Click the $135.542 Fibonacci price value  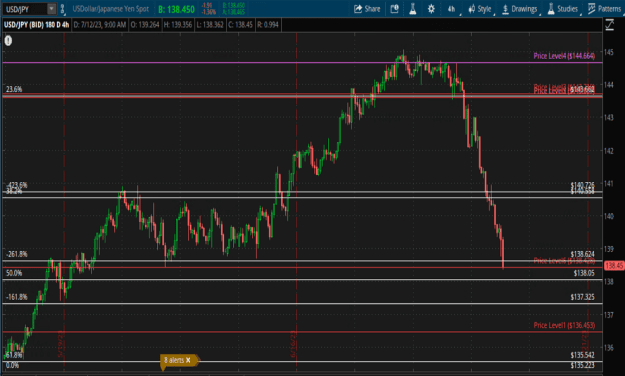582,355
